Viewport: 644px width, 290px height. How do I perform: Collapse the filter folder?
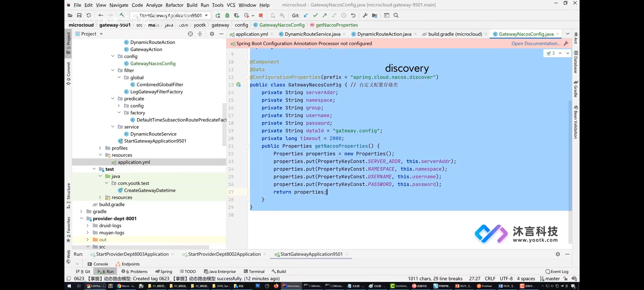click(x=113, y=70)
